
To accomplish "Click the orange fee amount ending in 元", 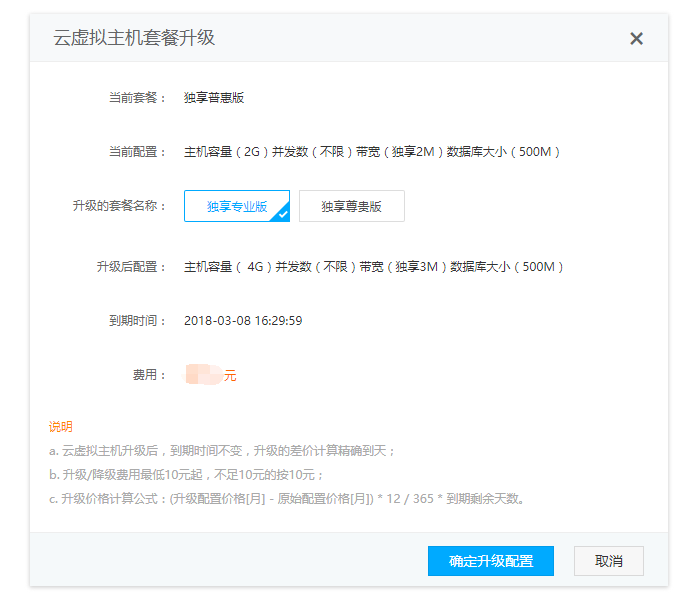I will click(x=212, y=376).
